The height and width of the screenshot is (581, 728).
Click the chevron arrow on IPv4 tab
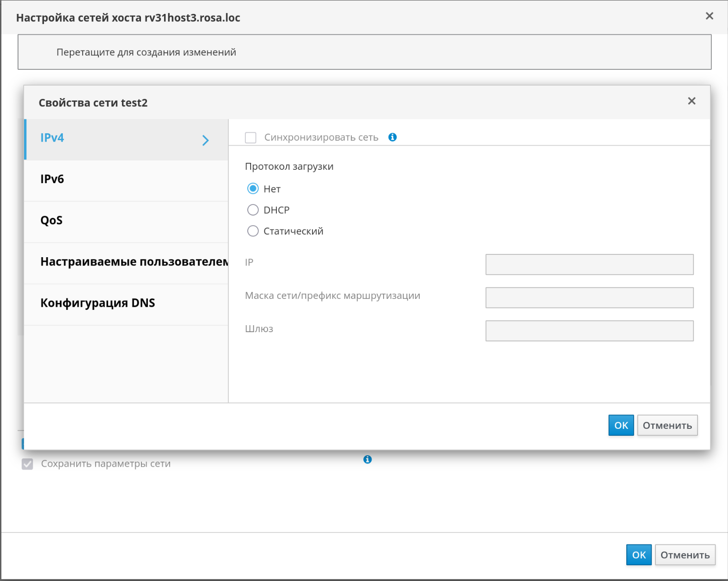coord(206,141)
